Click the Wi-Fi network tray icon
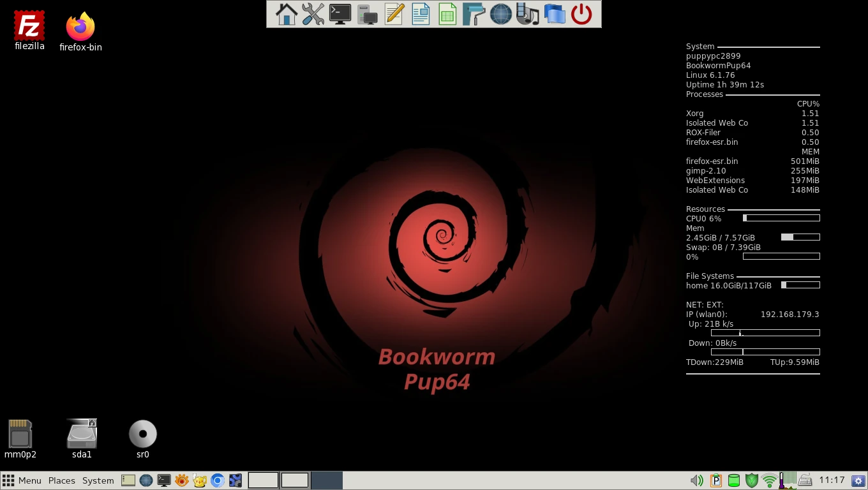The width and height of the screenshot is (868, 490). point(770,480)
